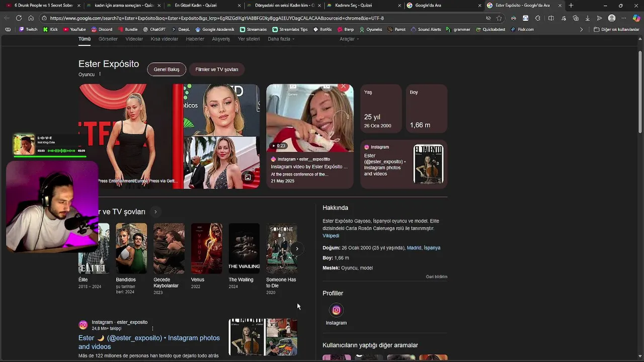Open Ester @ester_exposito Instagram result title

pyautogui.click(x=149, y=342)
